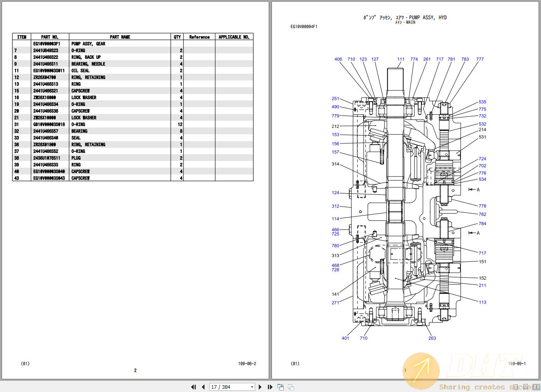Select callout 261 at diagram top
This screenshot has width=541, height=392.
pos(427,59)
